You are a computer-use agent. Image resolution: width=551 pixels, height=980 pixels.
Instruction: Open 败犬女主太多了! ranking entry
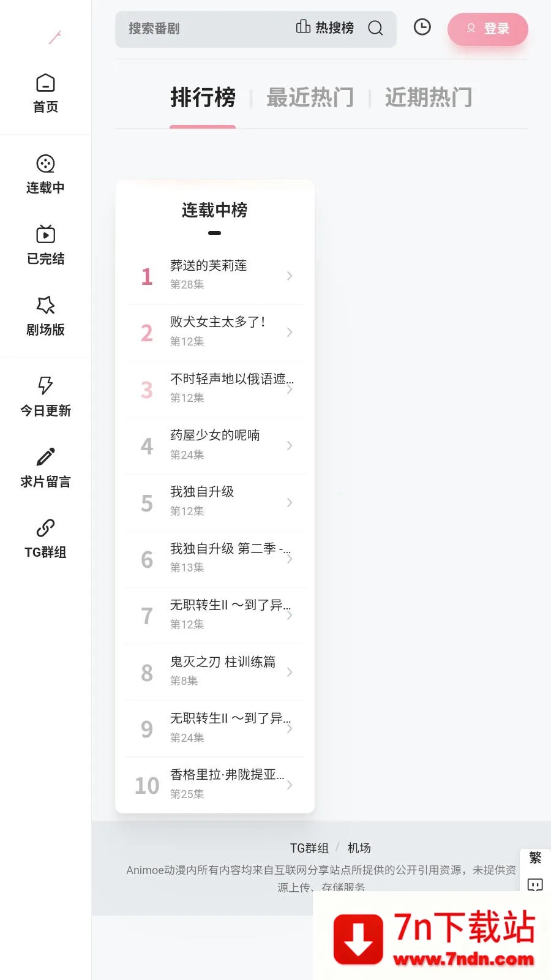tap(217, 331)
